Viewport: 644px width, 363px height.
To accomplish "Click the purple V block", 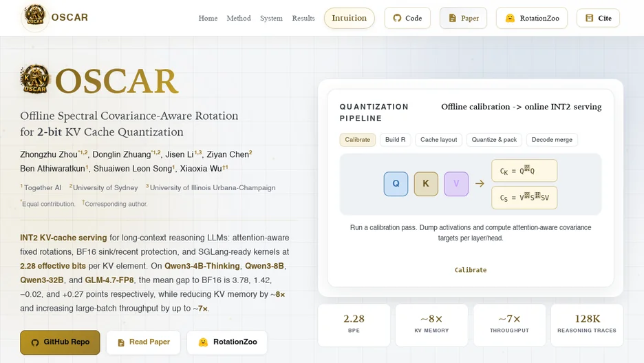I will tap(456, 184).
